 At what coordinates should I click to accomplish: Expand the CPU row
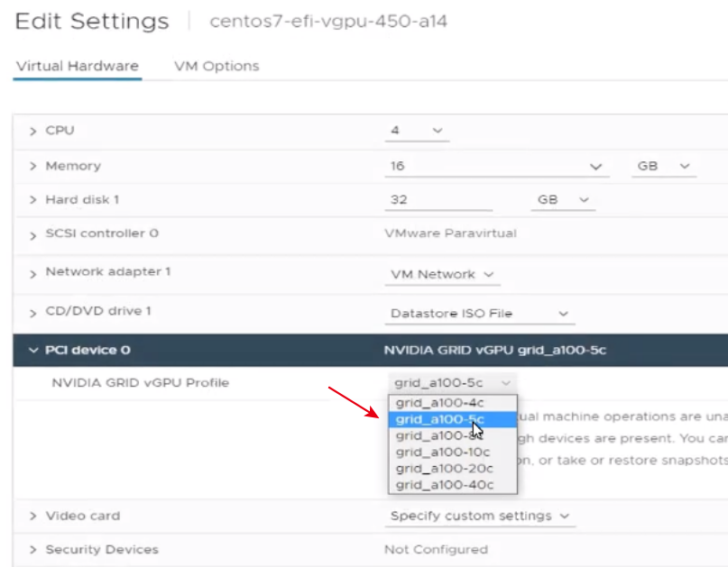[x=32, y=131]
